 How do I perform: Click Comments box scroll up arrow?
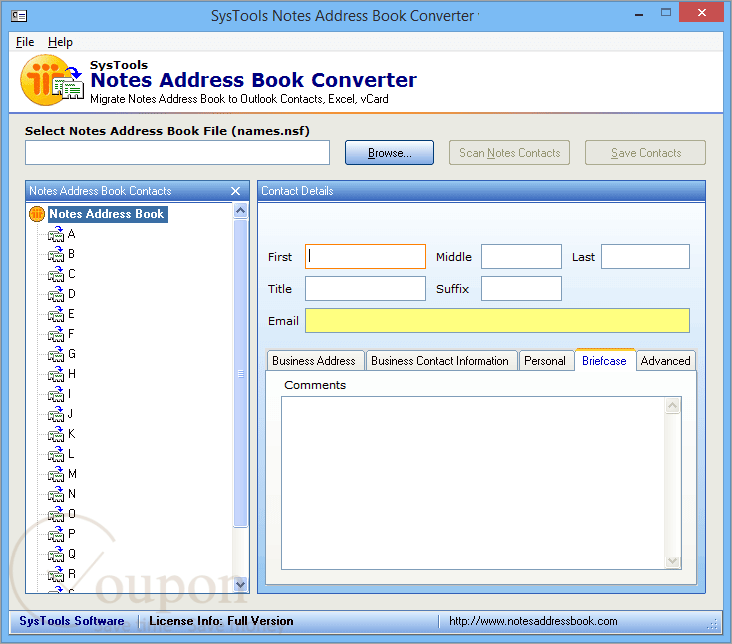(x=672, y=405)
